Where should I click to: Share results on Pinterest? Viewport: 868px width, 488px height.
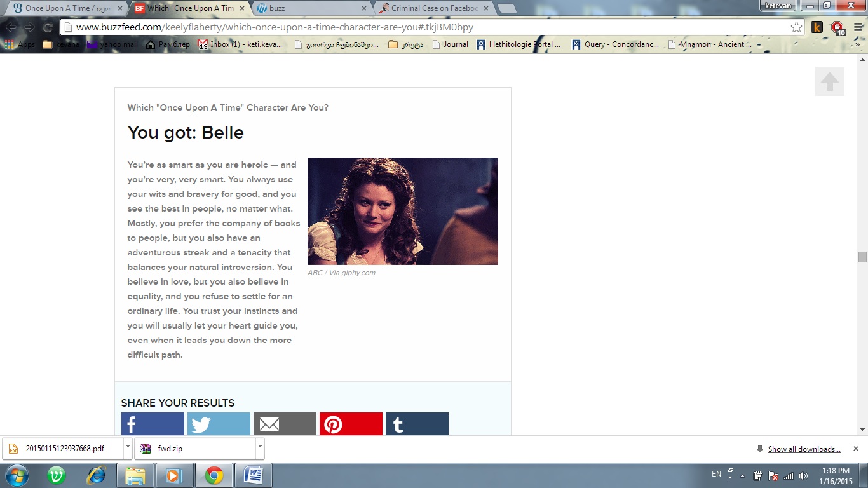pos(351,424)
